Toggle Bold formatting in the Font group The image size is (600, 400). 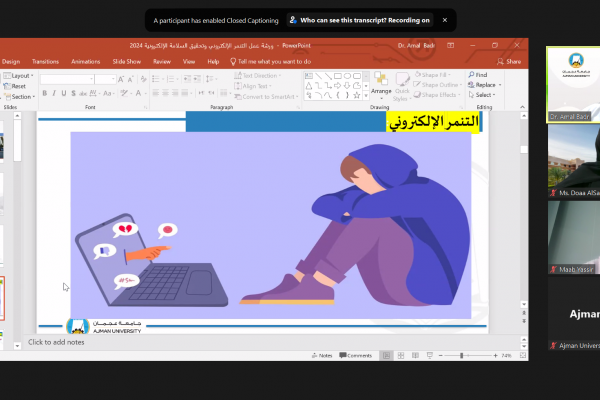tap(44, 93)
